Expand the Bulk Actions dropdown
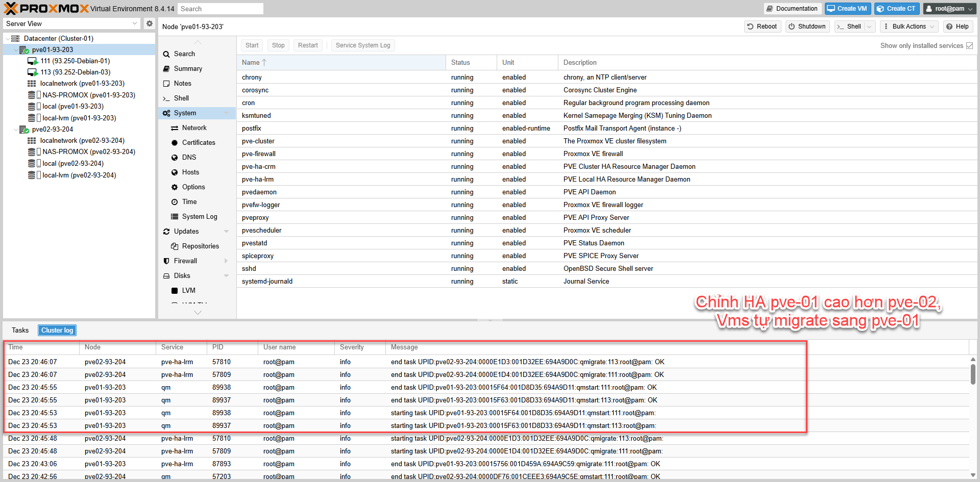980x482 pixels. (909, 27)
